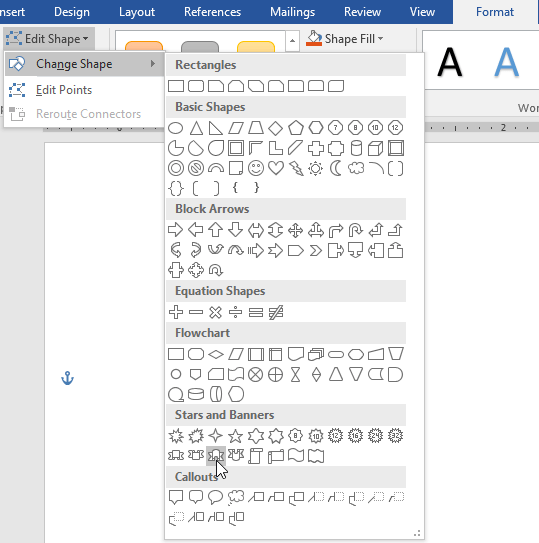Open the Shape Fill dropdown arrow

pyautogui.click(x=380, y=38)
